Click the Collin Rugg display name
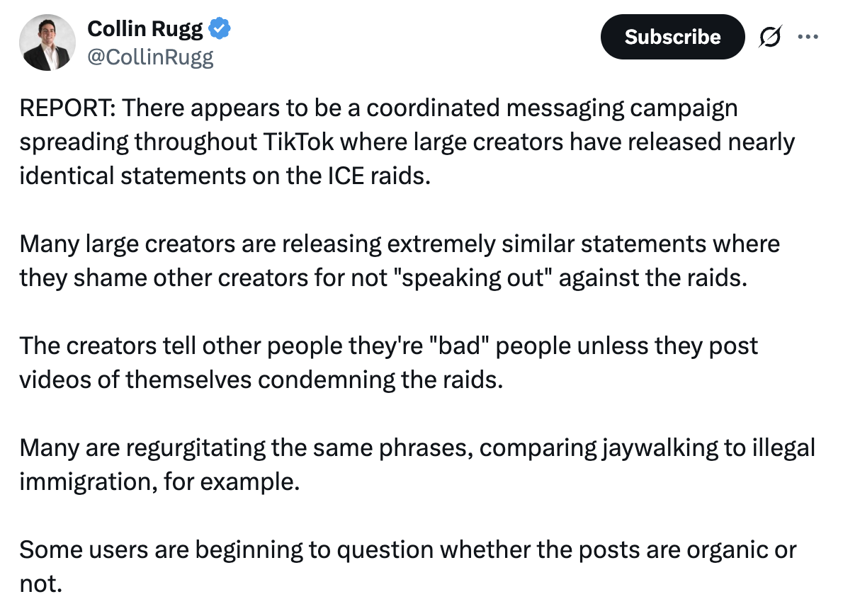The image size is (843, 616). (145, 29)
